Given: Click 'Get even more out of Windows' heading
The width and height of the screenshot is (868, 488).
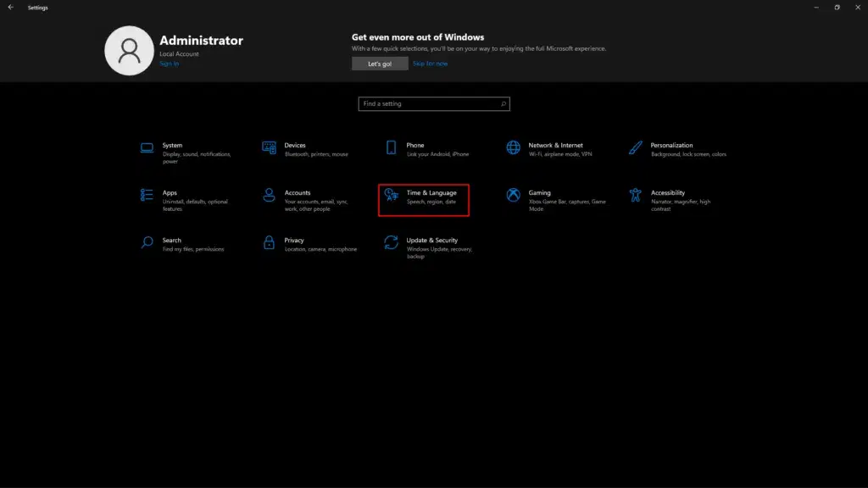Looking at the screenshot, I should point(418,37).
